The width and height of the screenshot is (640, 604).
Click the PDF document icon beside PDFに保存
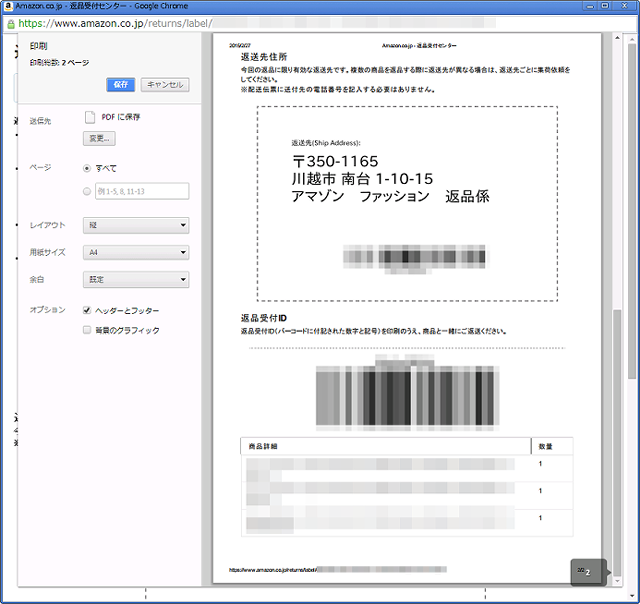pos(90,117)
